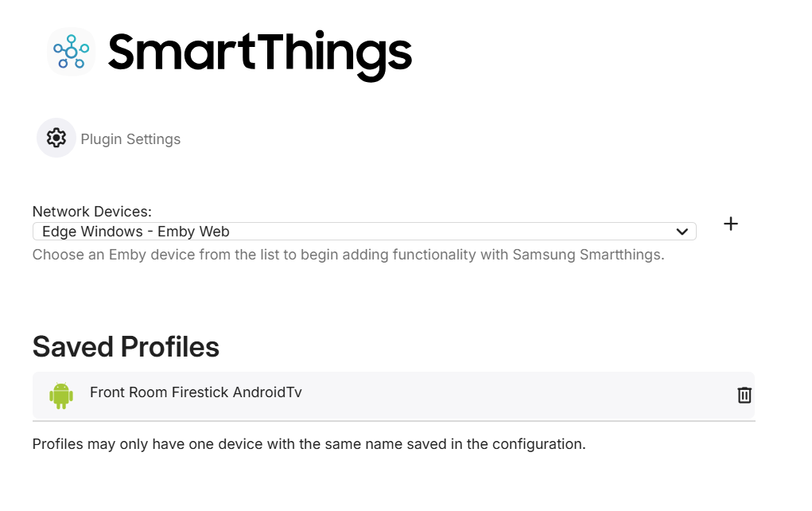Click the SmartThings hub logo icon

(71, 52)
